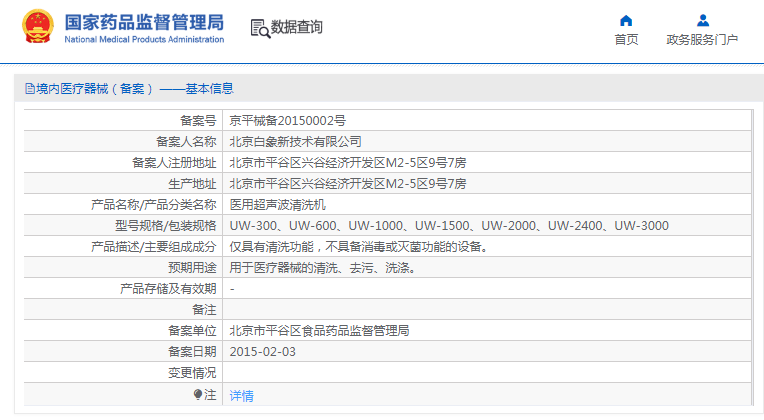This screenshot has height=420, width=764.
Task: Click the 备案人名称 row label
Action: 186,141
